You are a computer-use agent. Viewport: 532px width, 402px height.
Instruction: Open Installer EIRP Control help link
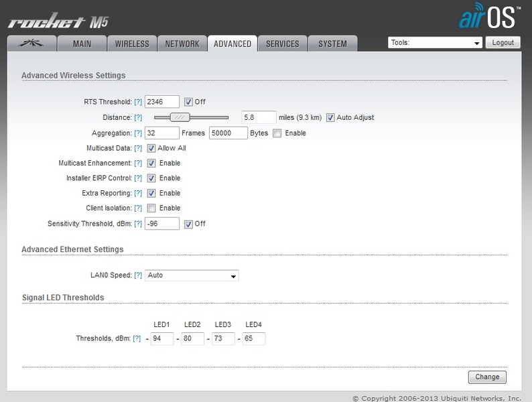(x=138, y=178)
